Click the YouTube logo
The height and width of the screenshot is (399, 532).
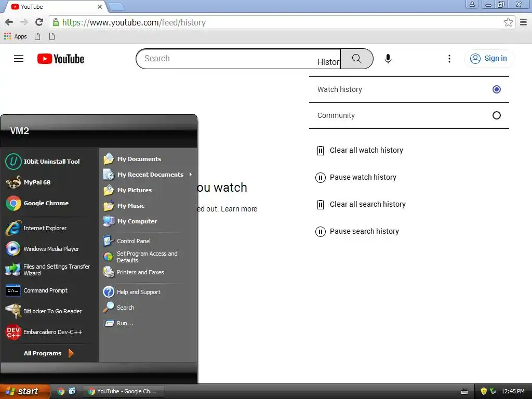[61, 59]
